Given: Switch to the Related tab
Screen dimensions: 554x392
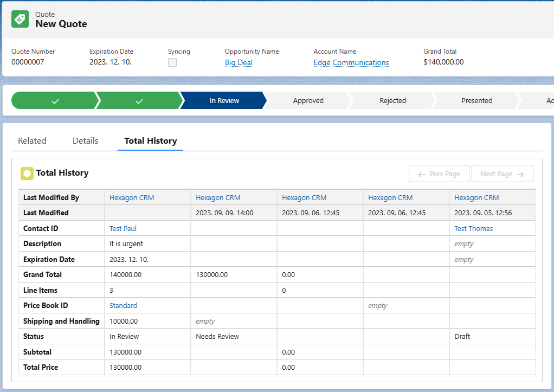Looking at the screenshot, I should (x=32, y=141).
